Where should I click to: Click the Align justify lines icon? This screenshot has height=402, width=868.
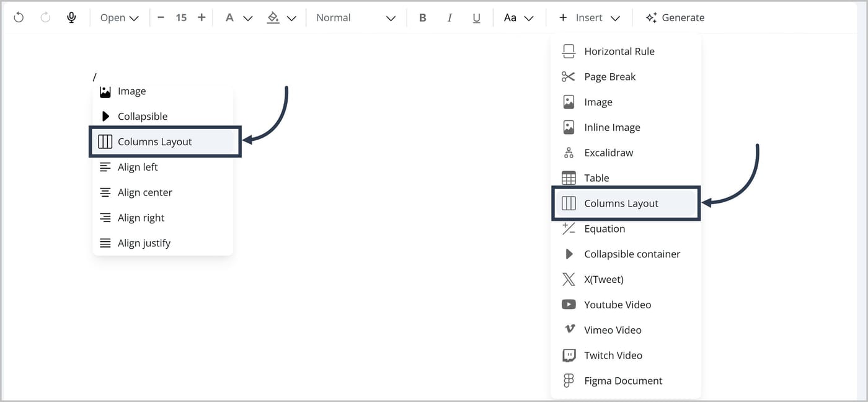105,243
